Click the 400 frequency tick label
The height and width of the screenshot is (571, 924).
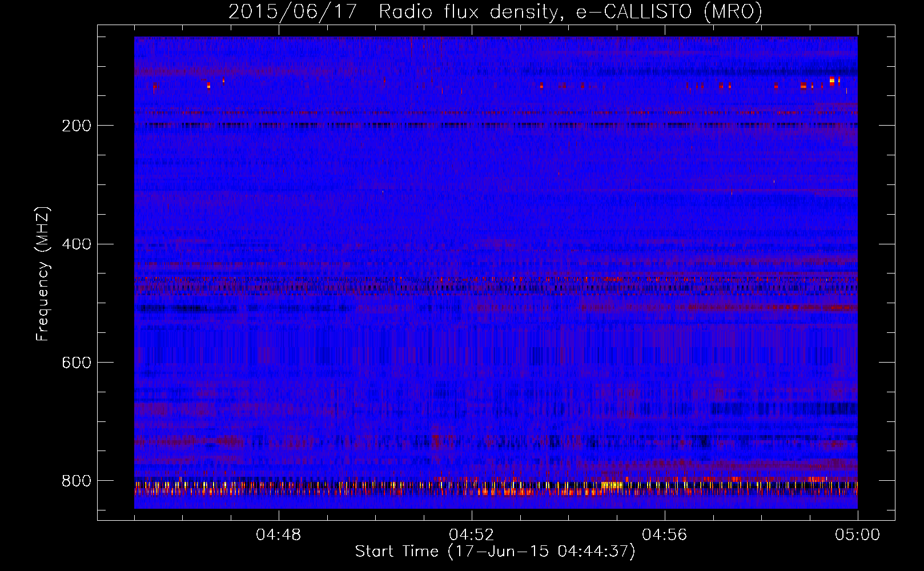pyautogui.click(x=77, y=244)
